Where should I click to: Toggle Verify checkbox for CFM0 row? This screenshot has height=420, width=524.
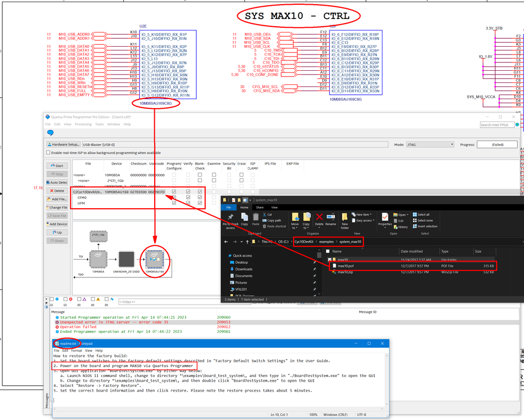[188, 197]
